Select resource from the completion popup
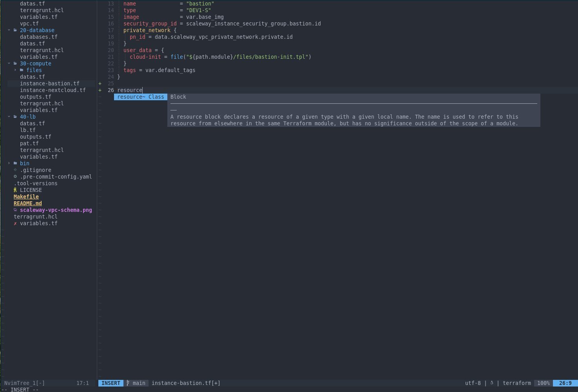 [140, 97]
